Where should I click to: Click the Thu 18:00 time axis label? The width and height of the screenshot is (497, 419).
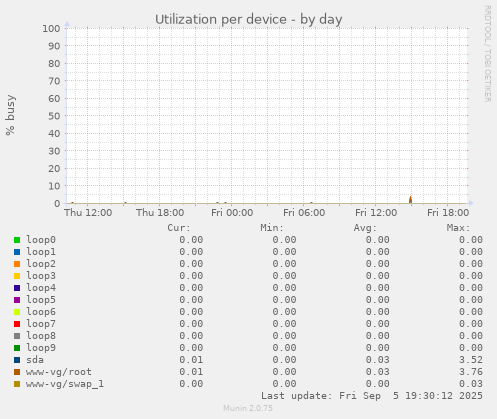click(x=160, y=213)
